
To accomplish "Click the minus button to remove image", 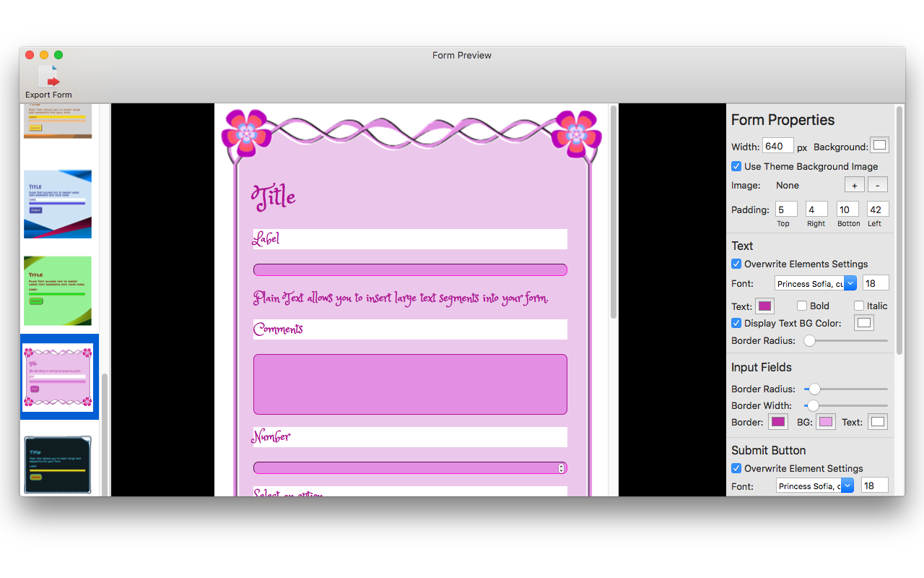I will (878, 185).
